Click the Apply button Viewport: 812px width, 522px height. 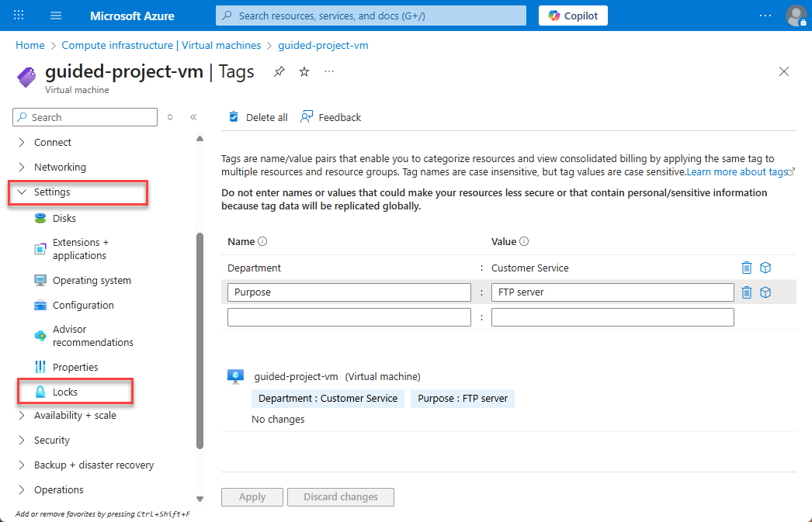(x=252, y=496)
